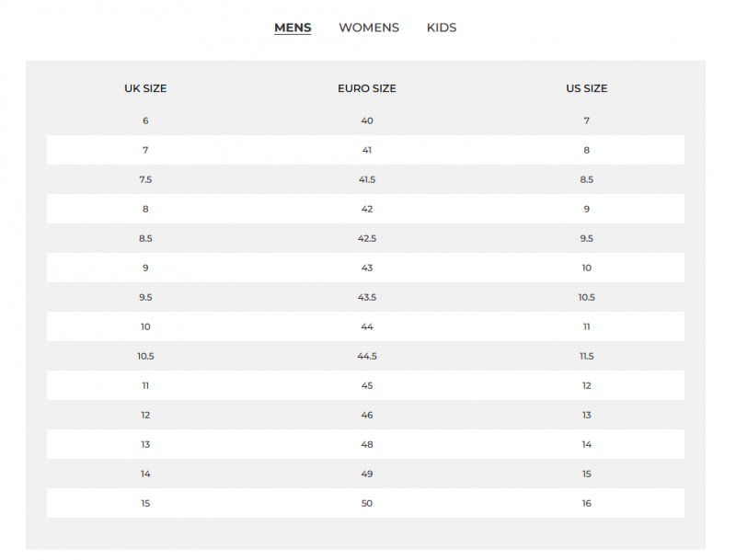Click the Euro size 41 cell

click(x=367, y=150)
